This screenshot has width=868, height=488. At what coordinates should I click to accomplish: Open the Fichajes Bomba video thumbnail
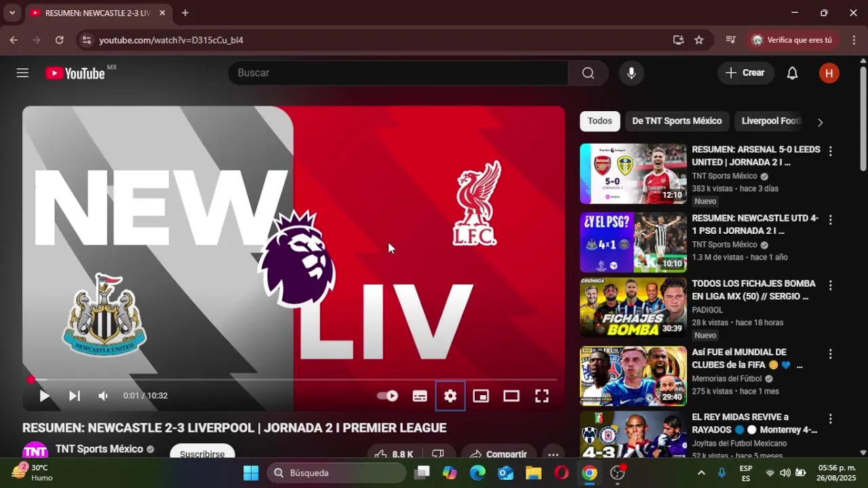click(633, 308)
